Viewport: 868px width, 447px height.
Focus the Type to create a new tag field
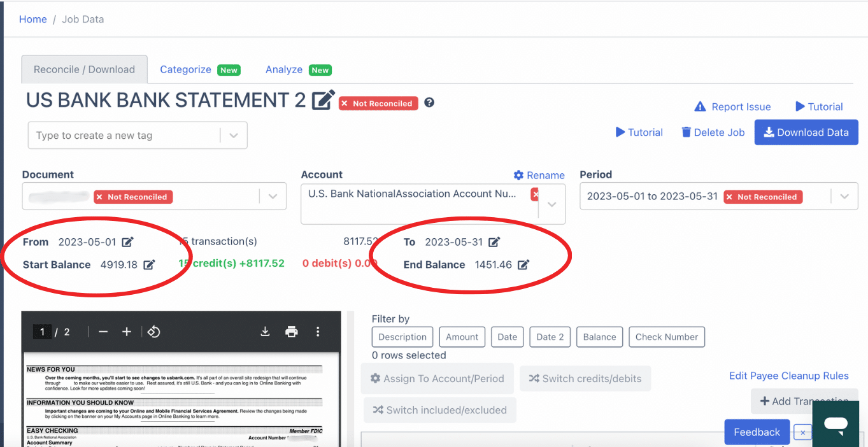tap(125, 136)
